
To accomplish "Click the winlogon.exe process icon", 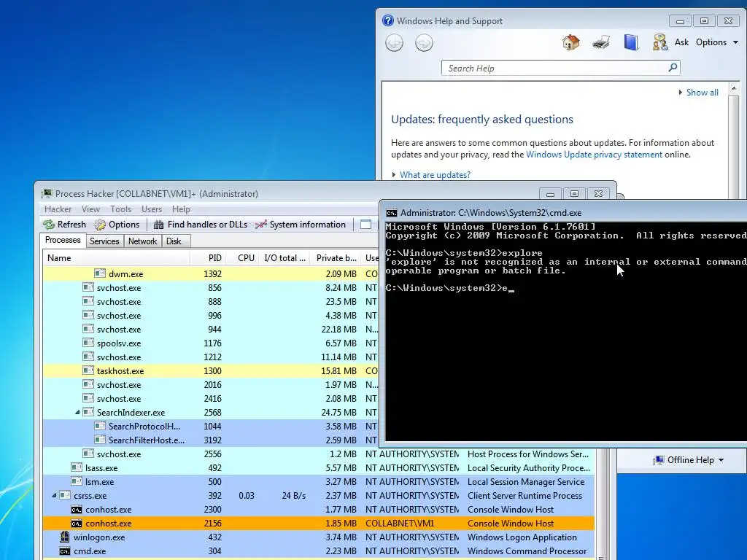I will [65, 537].
